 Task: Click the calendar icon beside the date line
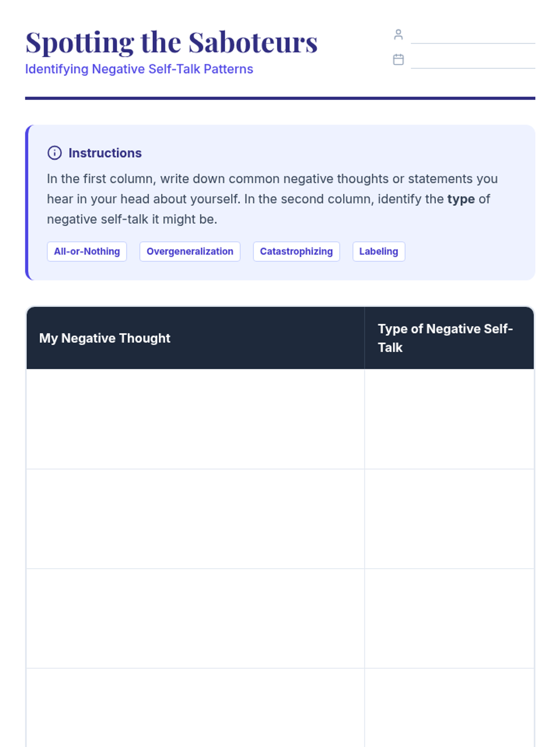tap(398, 59)
